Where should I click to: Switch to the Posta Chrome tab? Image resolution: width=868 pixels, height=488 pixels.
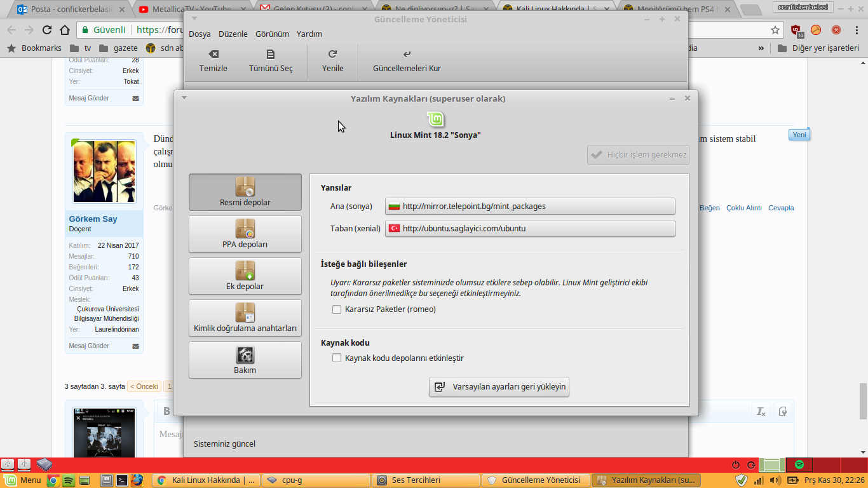pyautogui.click(x=70, y=10)
